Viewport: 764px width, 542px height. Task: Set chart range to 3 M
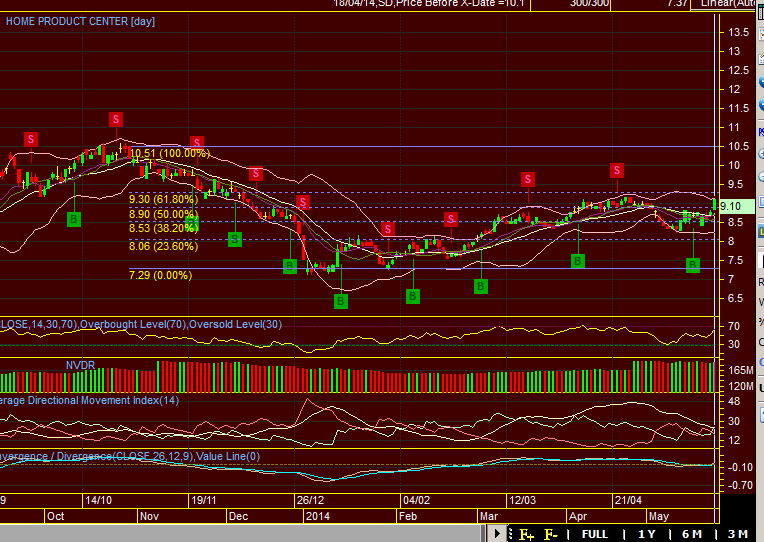[x=738, y=534]
